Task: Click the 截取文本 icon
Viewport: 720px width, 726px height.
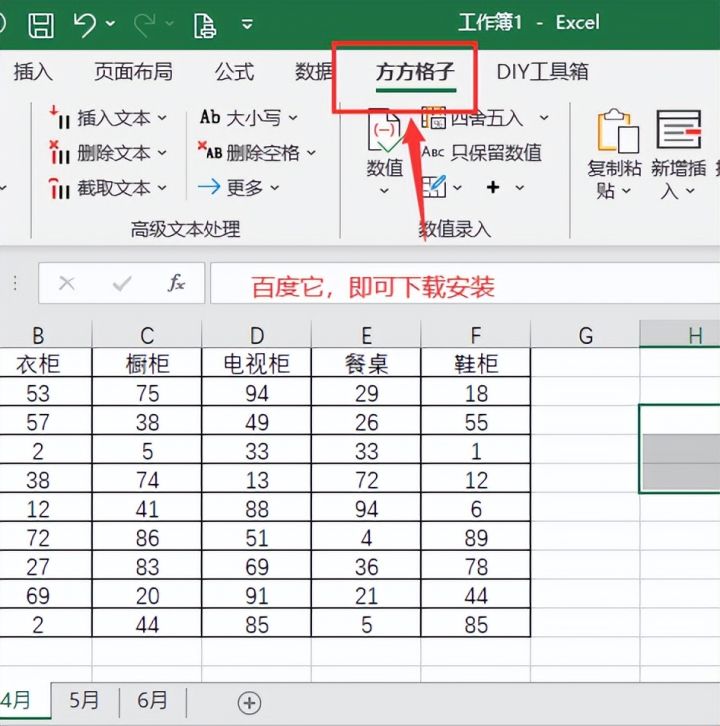Action: [60, 188]
